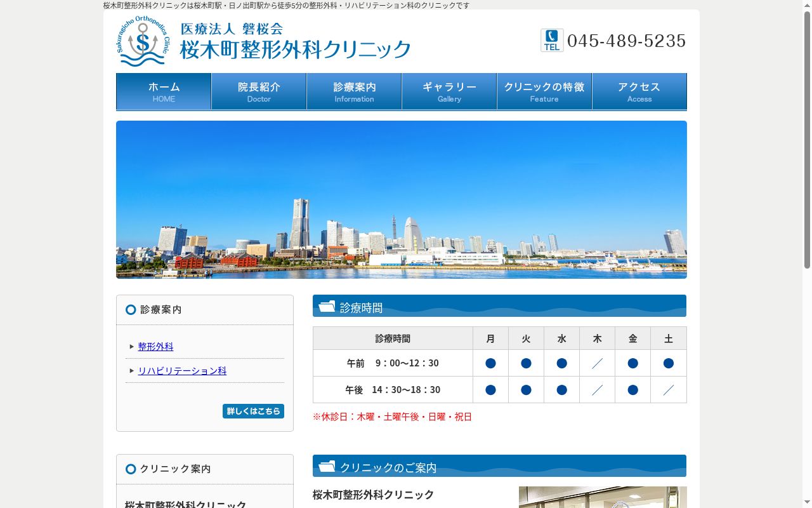Click the anchor clinic logo

[x=143, y=41]
